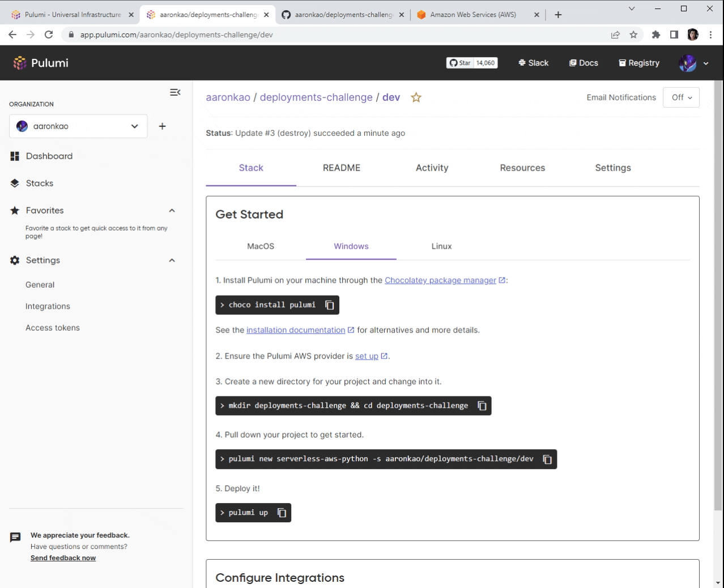The image size is (724, 588).
Task: Select the Windows instructions tab
Action: coord(351,246)
